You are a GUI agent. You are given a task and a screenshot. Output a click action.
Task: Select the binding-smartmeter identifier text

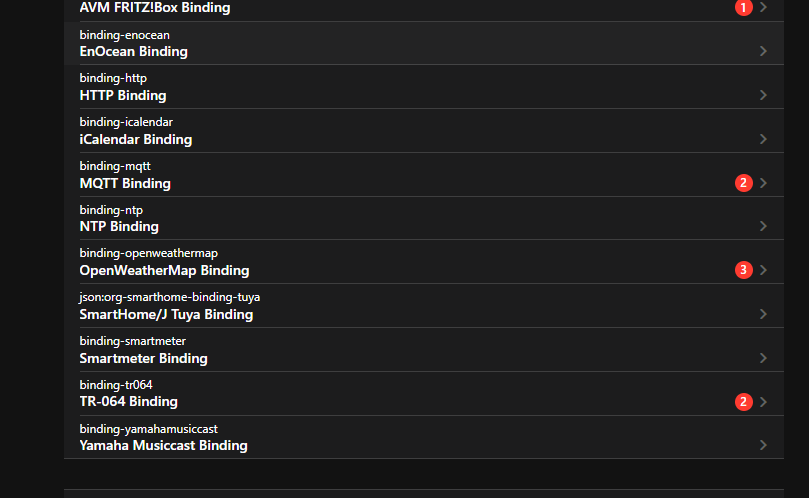pos(132,341)
